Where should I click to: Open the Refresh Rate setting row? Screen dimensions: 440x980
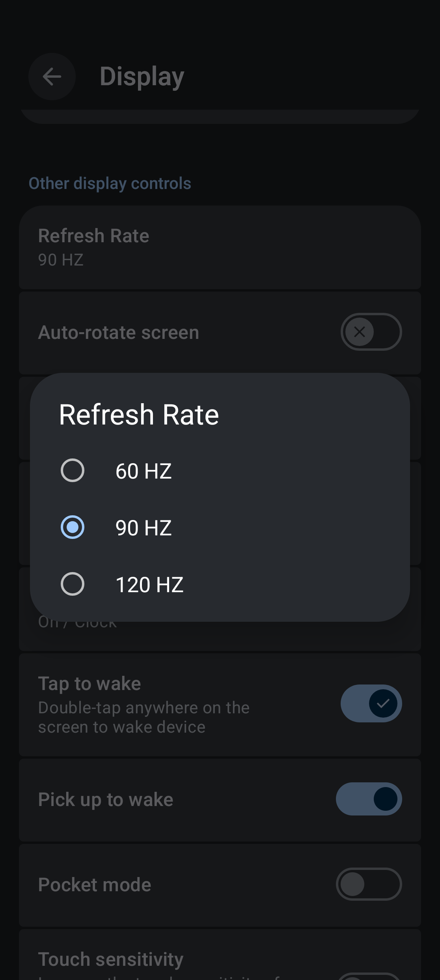[220, 247]
